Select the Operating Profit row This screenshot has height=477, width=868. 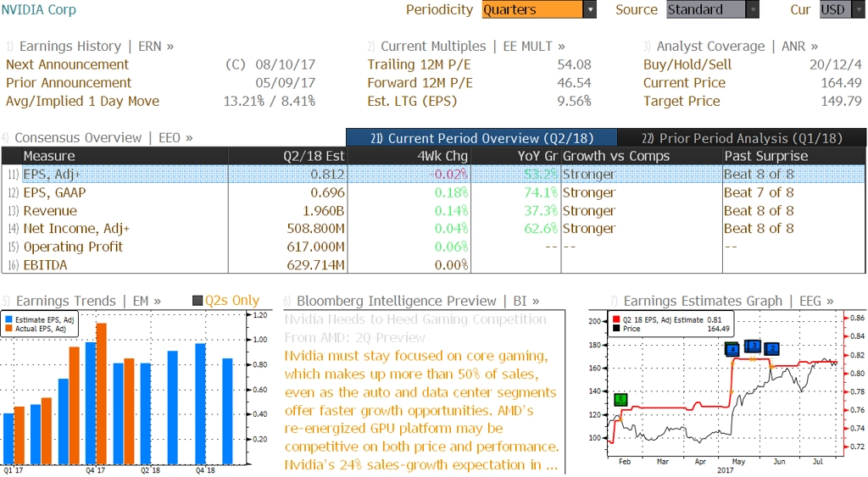tap(433, 247)
